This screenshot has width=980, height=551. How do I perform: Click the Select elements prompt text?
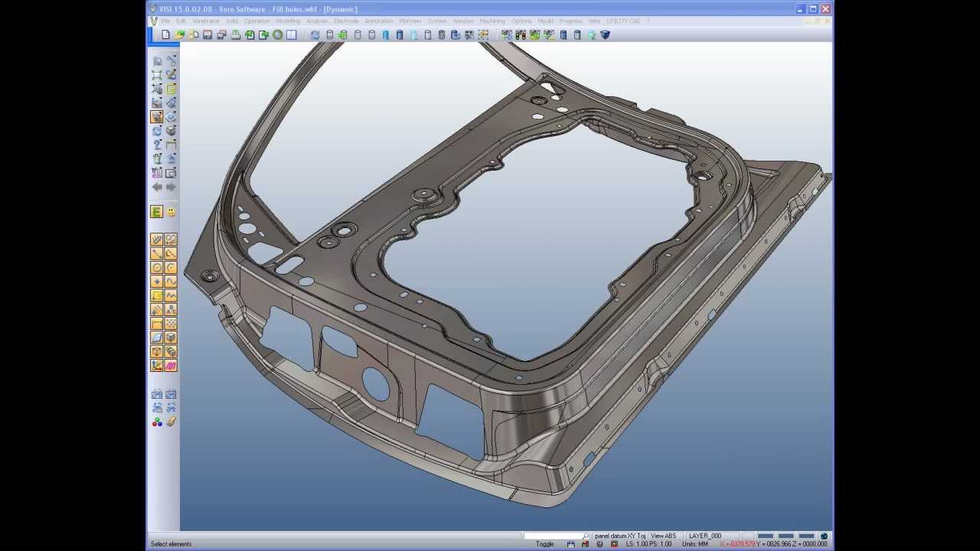(x=171, y=544)
